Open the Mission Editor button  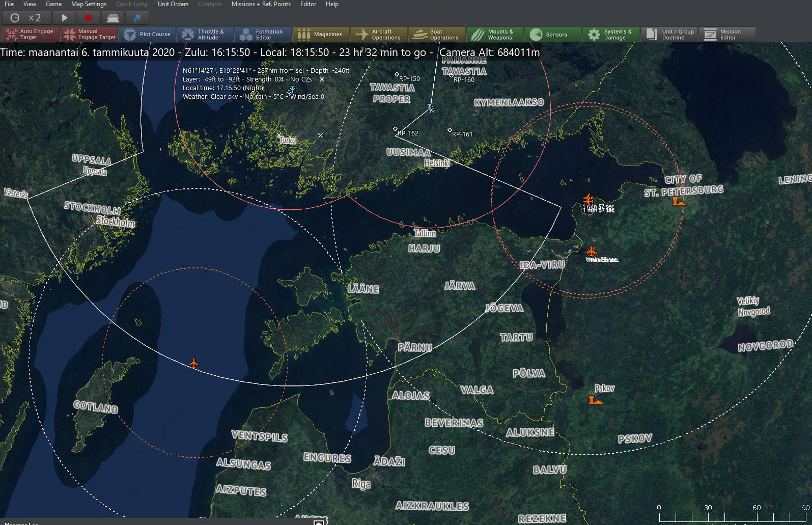(x=727, y=34)
